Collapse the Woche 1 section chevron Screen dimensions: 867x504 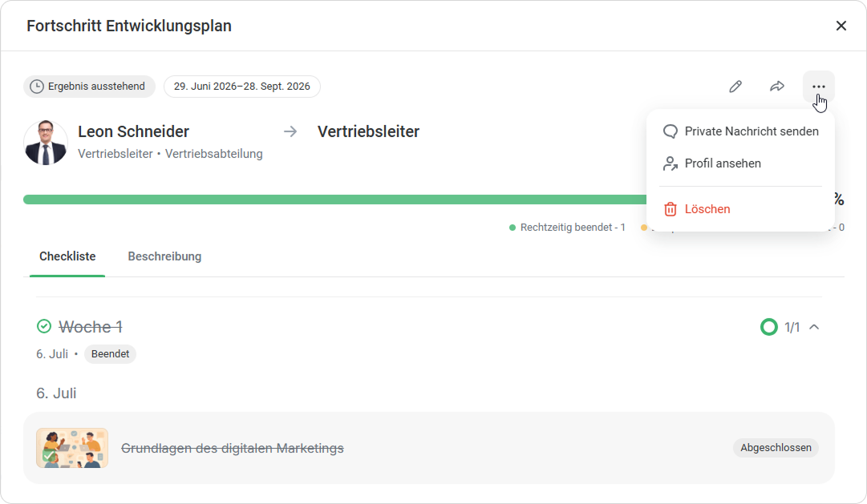[x=814, y=327]
